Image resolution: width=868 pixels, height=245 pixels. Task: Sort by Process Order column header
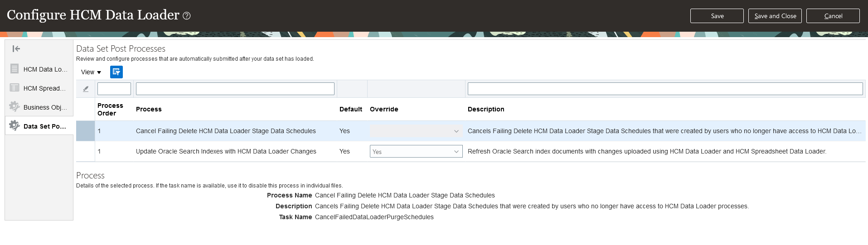[110, 110]
